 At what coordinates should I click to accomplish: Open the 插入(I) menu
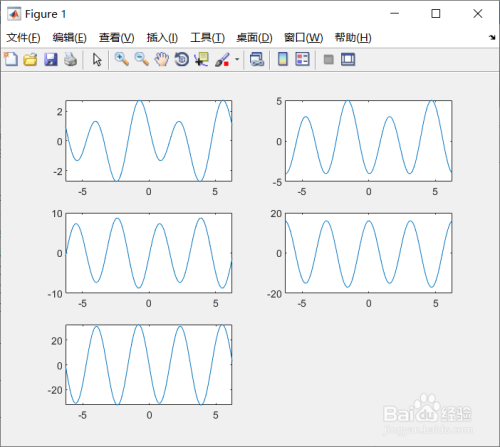[162, 38]
